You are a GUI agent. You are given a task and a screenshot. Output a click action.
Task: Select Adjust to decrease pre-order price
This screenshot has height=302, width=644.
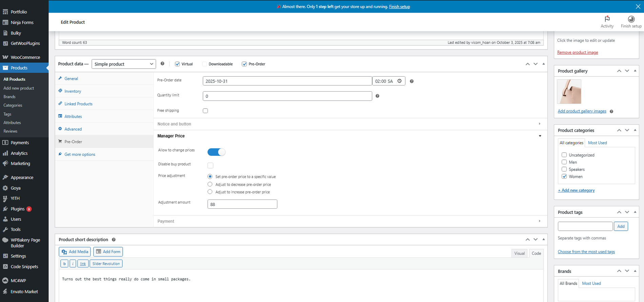pyautogui.click(x=210, y=184)
